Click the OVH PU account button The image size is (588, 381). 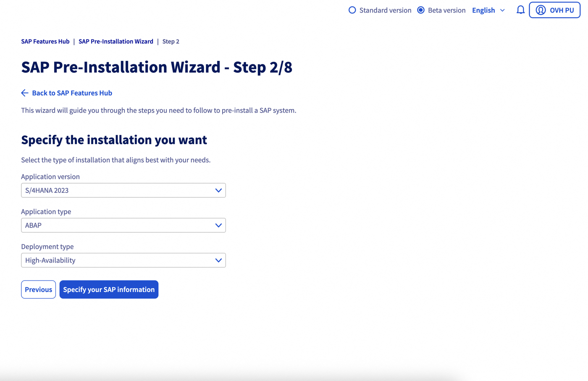pos(554,10)
